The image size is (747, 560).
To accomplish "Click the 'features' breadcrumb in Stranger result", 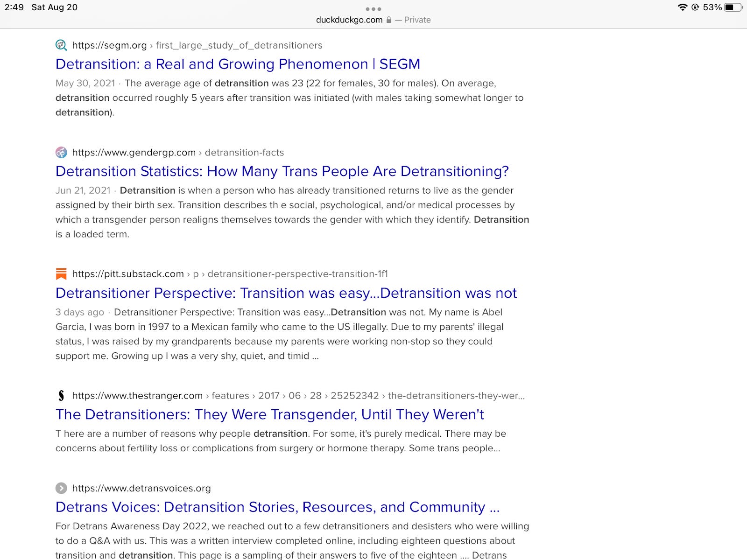I will pos(231,396).
